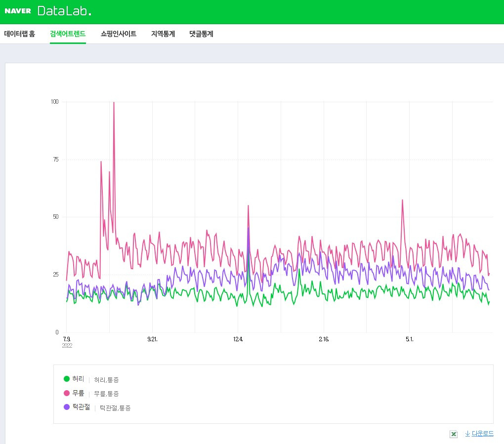Click the pink peak reaching 100
Screen dimensions: 504x444
point(114,103)
